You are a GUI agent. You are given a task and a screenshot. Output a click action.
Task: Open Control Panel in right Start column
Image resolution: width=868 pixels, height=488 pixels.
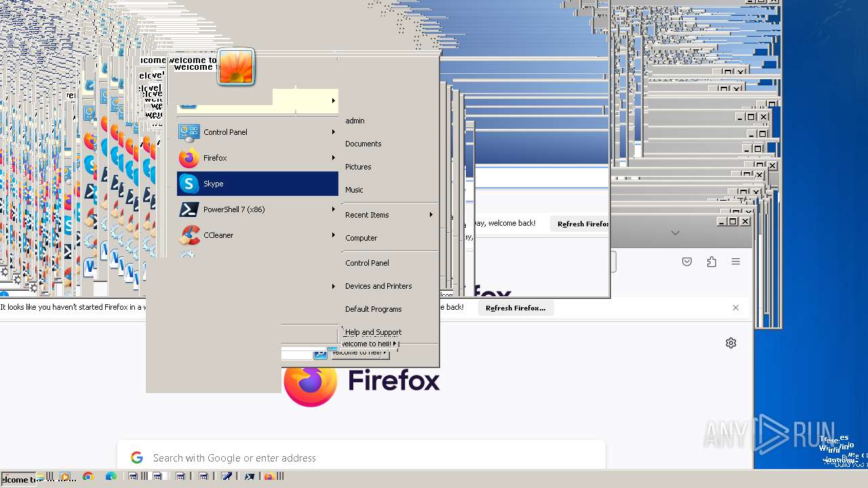(x=367, y=263)
